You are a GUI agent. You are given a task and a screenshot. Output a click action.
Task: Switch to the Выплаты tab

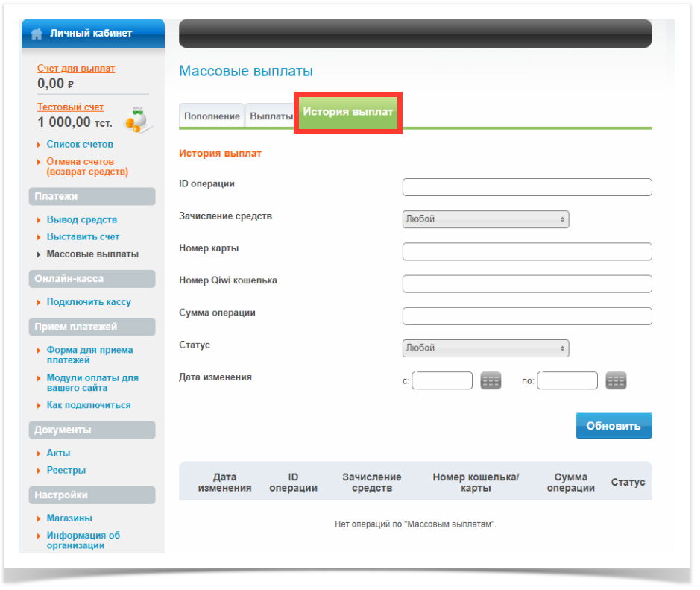270,116
